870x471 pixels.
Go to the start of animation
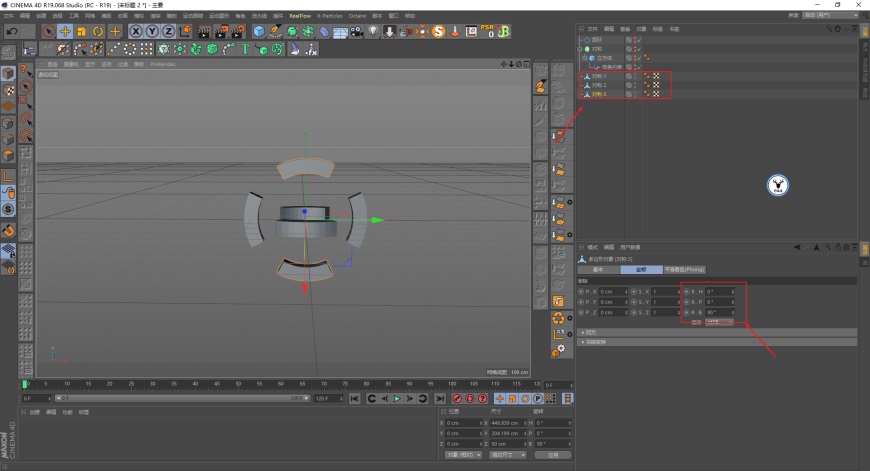(355, 398)
